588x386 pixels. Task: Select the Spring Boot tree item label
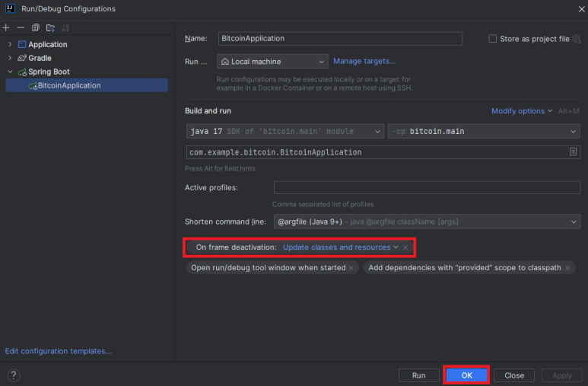49,72
